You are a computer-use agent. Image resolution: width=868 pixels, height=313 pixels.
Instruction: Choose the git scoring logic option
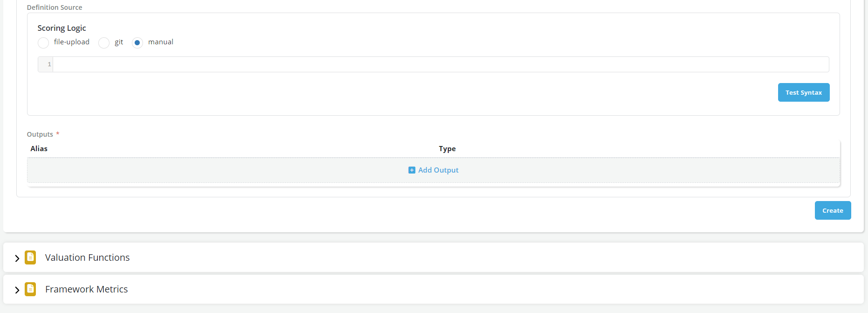104,43
